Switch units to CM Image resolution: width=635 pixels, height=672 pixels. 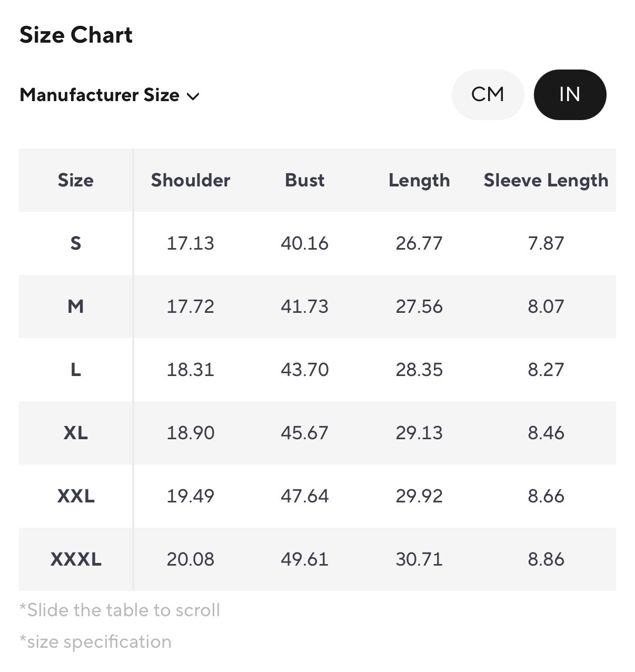pyautogui.click(x=488, y=95)
